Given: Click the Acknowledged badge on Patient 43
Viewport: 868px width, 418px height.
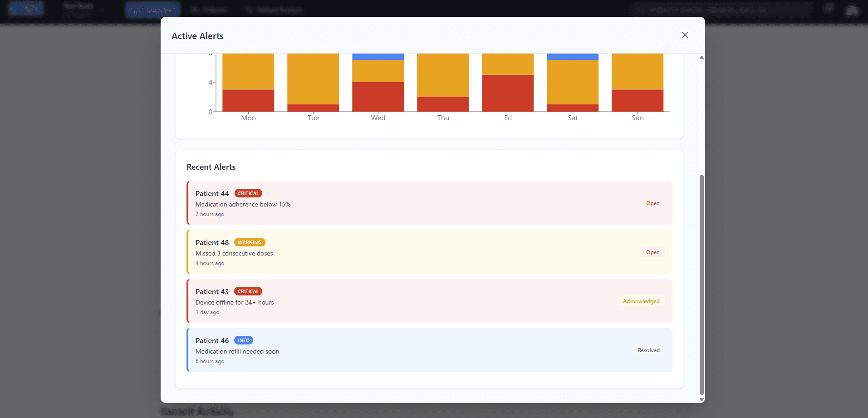Looking at the screenshot, I should point(641,301).
